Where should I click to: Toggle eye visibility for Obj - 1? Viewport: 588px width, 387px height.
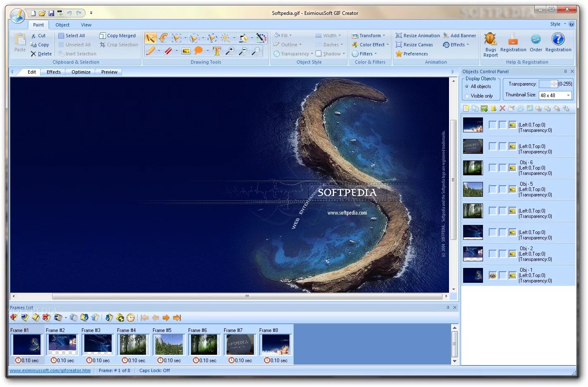coord(492,275)
